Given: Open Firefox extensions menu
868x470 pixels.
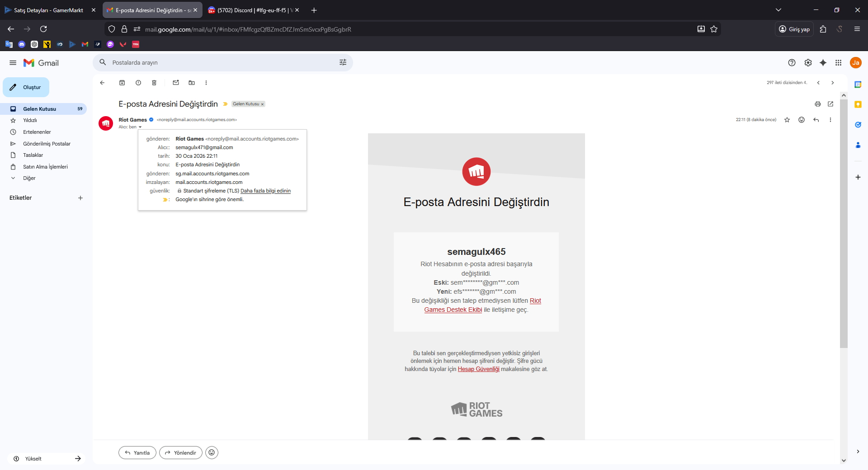Looking at the screenshot, I should [x=823, y=29].
